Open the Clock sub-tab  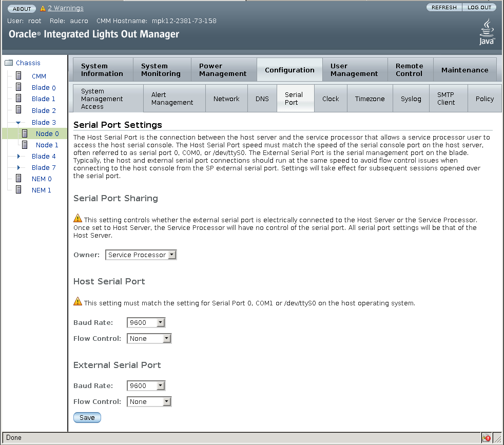click(x=331, y=99)
